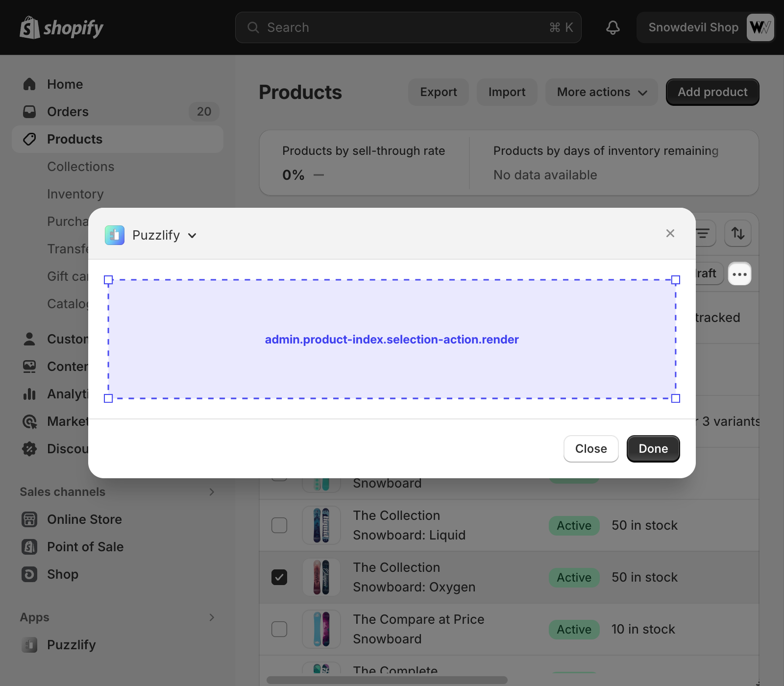Click the sort arrows icon

pyautogui.click(x=738, y=233)
